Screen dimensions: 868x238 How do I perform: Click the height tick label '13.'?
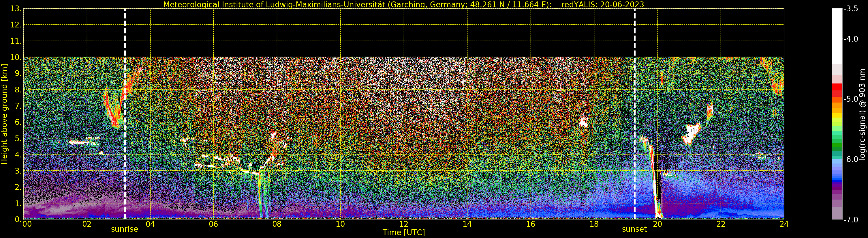pos(16,9)
